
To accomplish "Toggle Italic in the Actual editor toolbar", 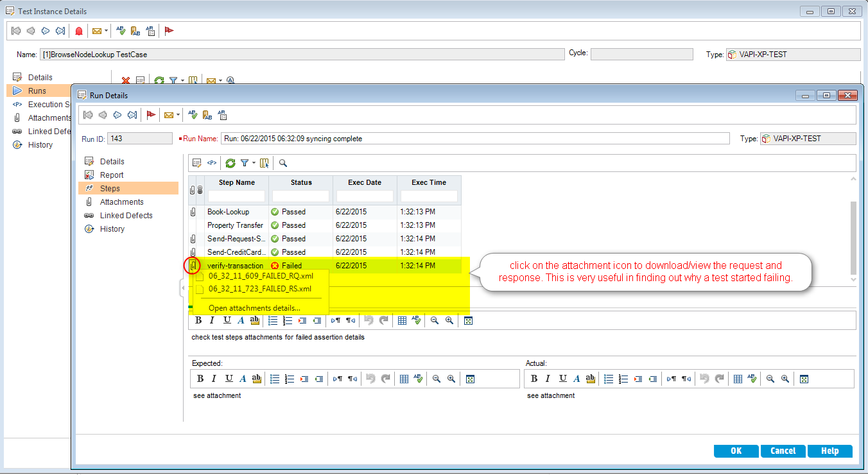I will [x=548, y=379].
